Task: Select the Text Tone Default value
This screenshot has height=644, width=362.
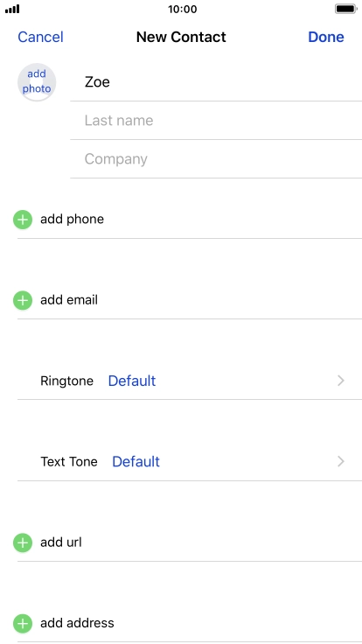Action: click(136, 462)
